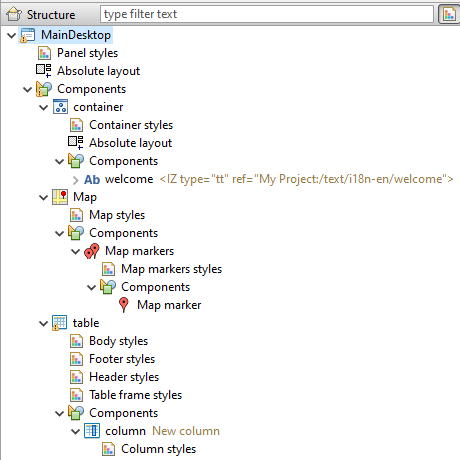Viewport: 460px width, 460px height.
Task: Collapse the MainDesktop root node
Action: 12,35
